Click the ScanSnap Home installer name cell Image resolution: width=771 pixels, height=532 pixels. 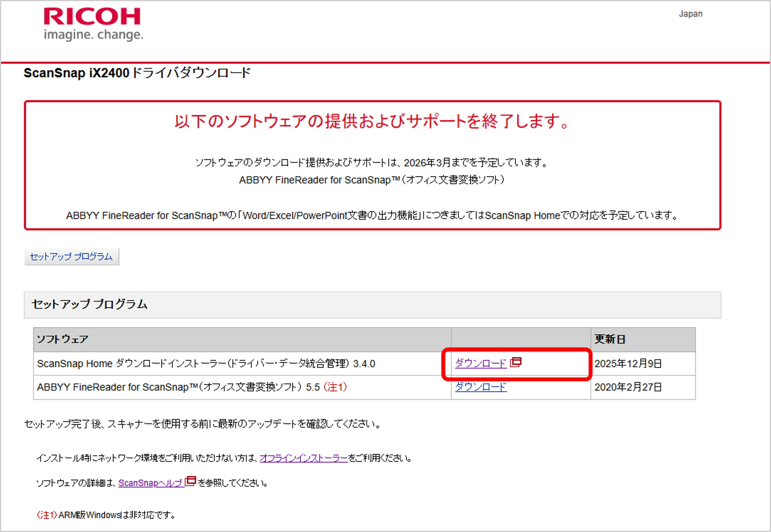click(x=206, y=364)
